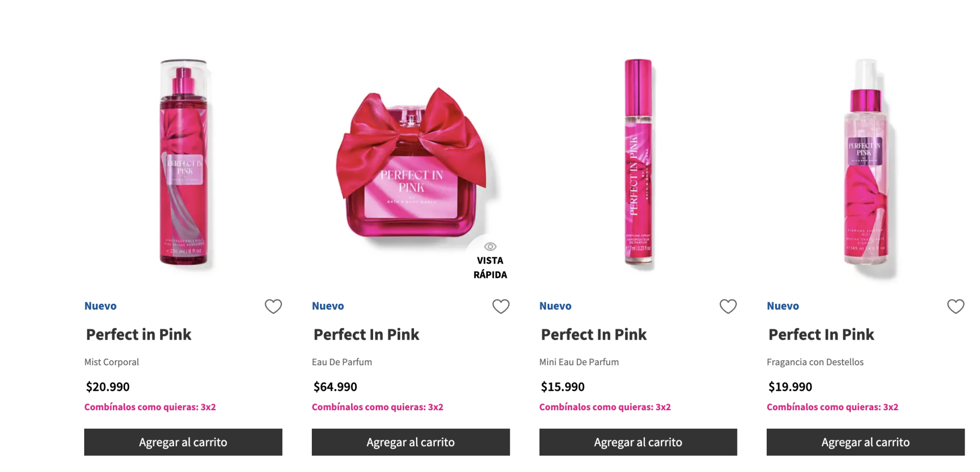
Task: Save Fragancia con Destellos with heart icon
Action: point(955,306)
